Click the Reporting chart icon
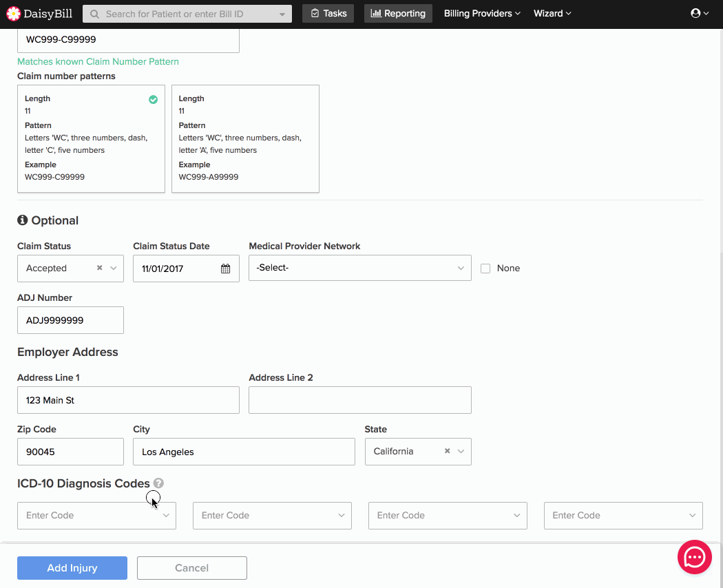The width and height of the screenshot is (723, 588). pos(376,13)
